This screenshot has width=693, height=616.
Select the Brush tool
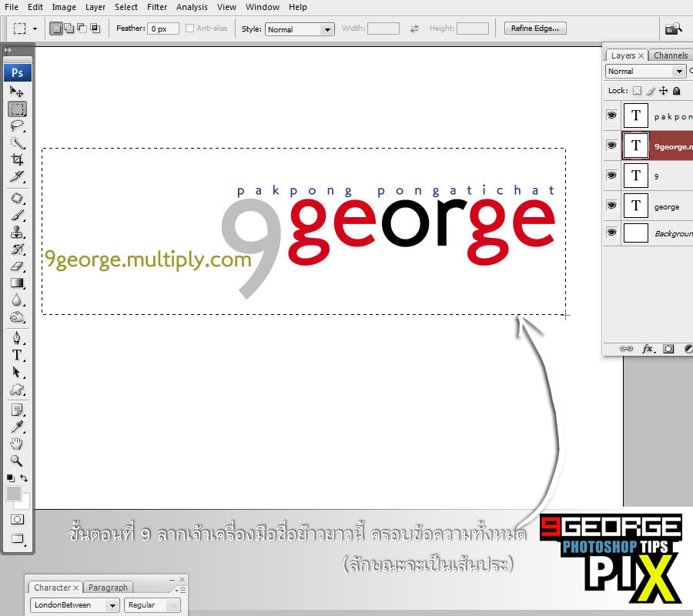(x=17, y=215)
